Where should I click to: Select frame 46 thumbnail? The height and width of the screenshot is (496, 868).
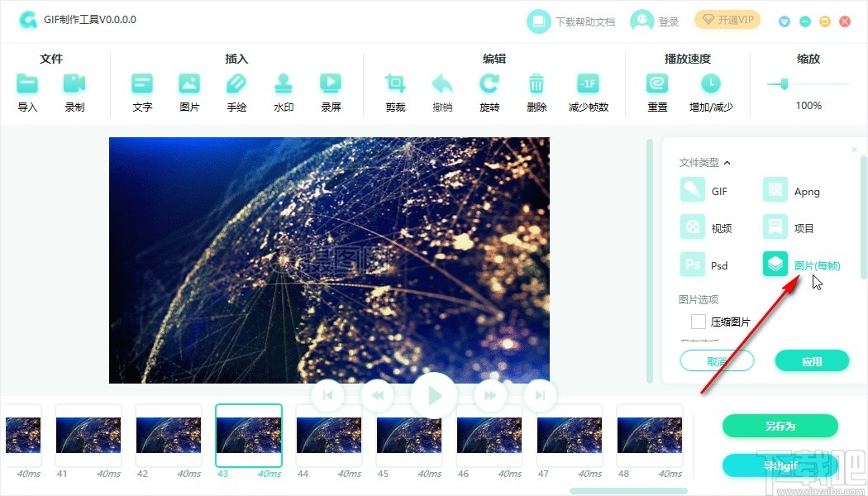coord(489,435)
